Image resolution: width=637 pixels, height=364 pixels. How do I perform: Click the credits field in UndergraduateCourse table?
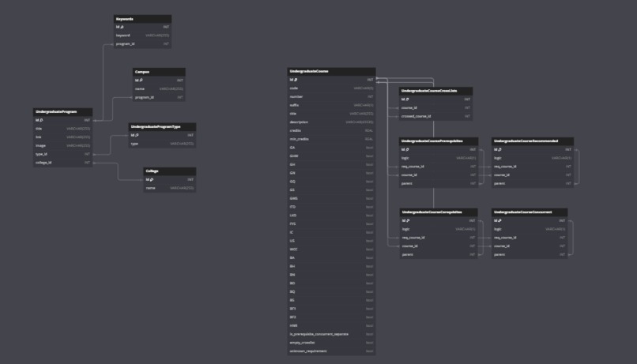[x=331, y=130]
